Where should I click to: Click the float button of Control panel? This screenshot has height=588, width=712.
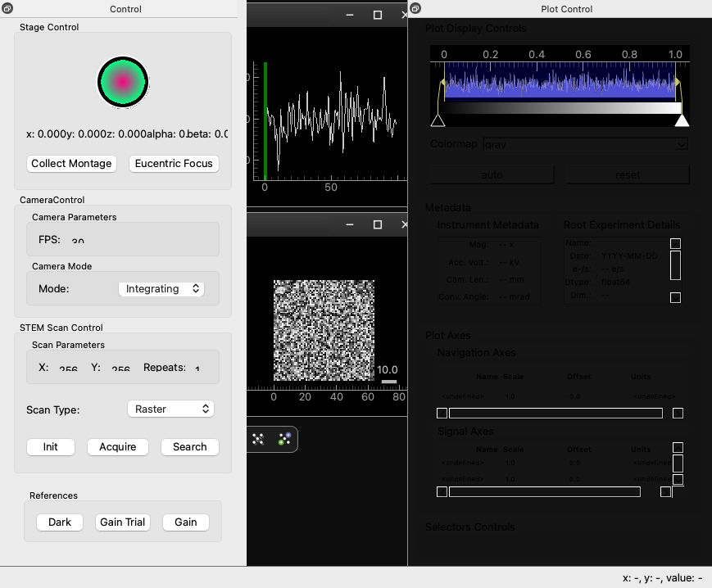pyautogui.click(x=7, y=8)
